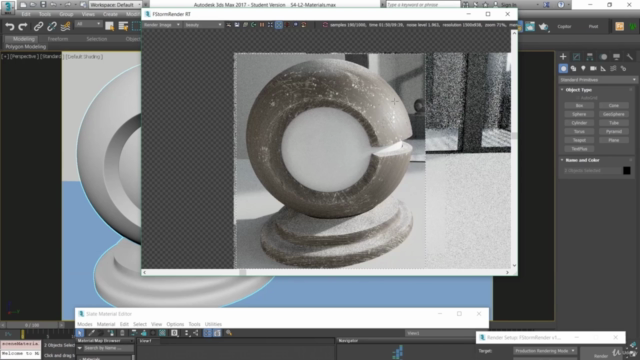640x360 pixels.
Task: Click the black object color swatch
Action: (627, 171)
